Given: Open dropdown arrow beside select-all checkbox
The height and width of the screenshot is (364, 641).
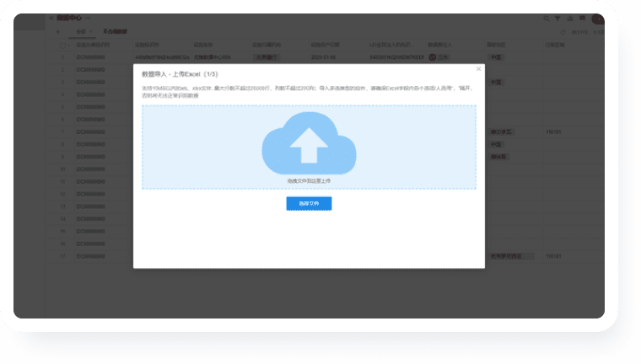Looking at the screenshot, I should coord(68,45).
